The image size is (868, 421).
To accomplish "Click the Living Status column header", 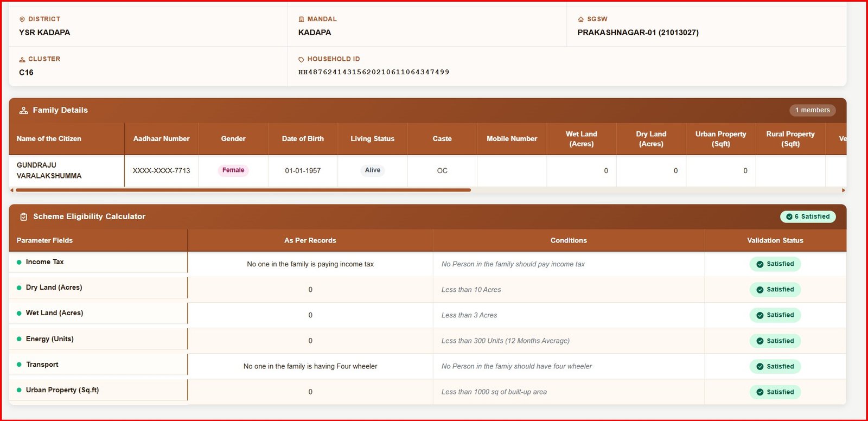I will [373, 139].
